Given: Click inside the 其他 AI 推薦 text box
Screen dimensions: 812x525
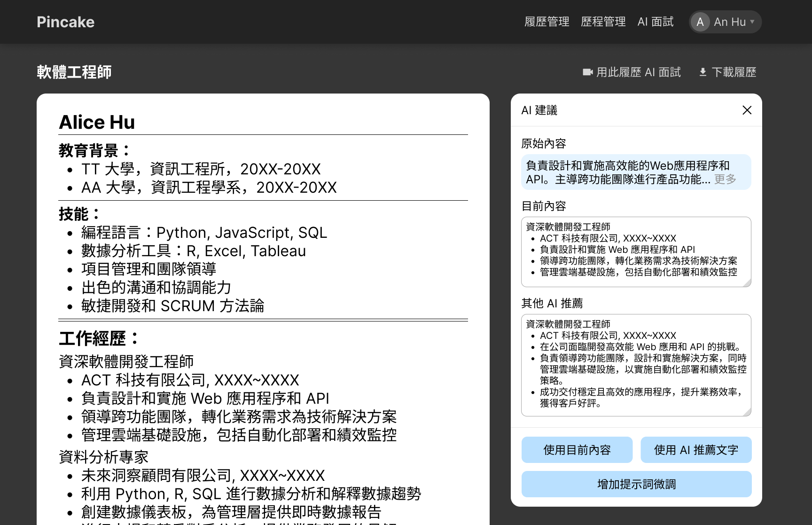Looking at the screenshot, I should click(636, 365).
